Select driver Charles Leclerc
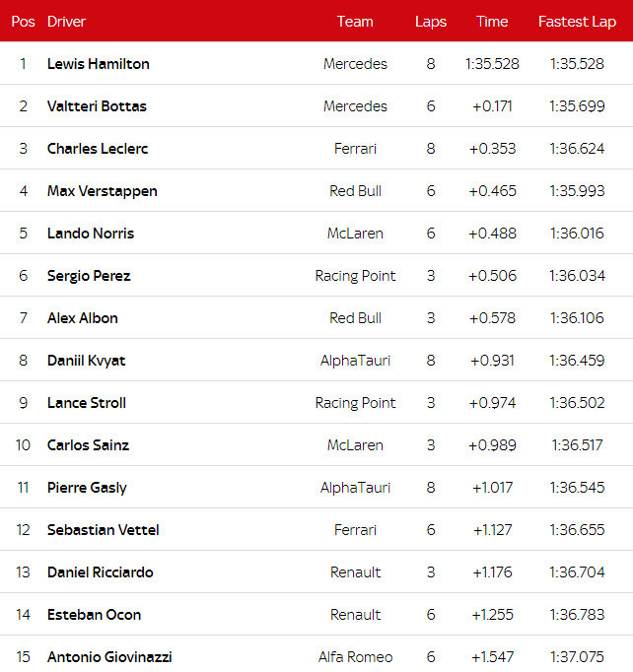The height and width of the screenshot is (672, 633). (98, 149)
